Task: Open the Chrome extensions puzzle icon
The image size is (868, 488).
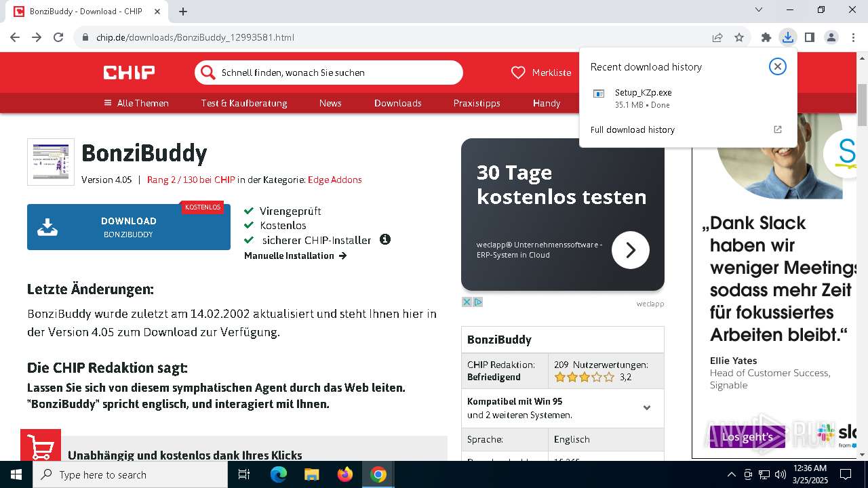Action: [766, 37]
